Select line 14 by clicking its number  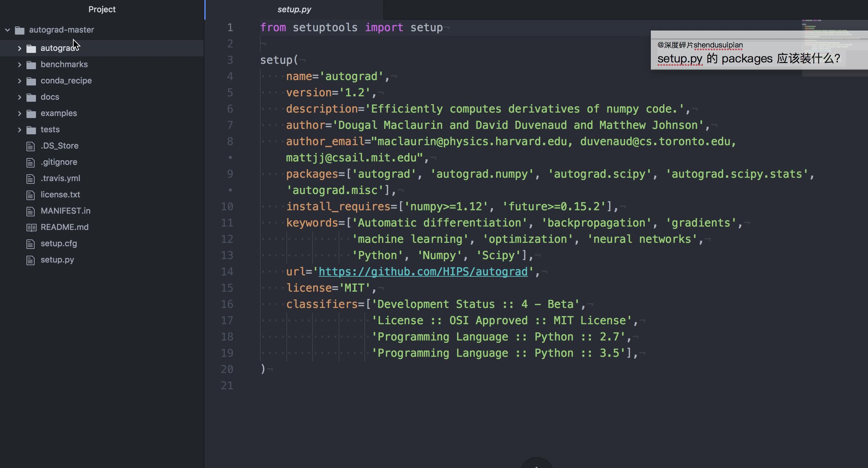click(x=228, y=271)
